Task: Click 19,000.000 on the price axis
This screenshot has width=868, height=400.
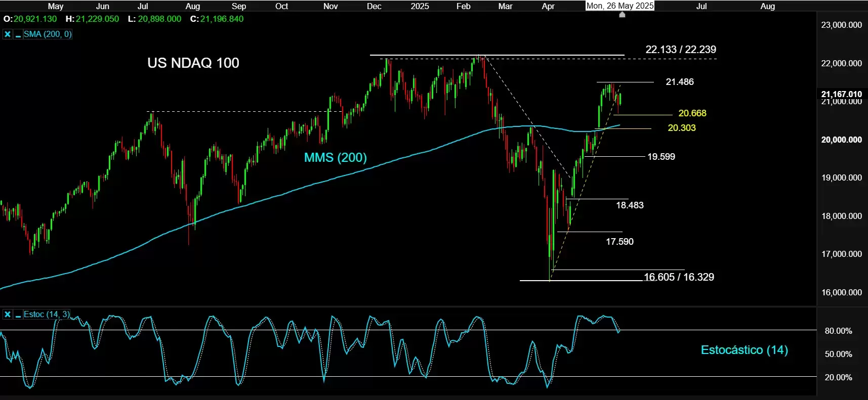Action: [x=842, y=177]
